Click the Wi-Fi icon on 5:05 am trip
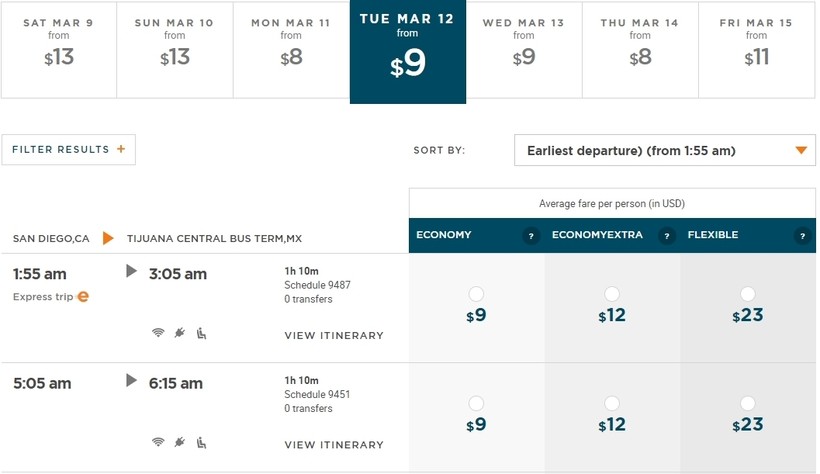Screen dimensions: 820x474 pos(158,442)
